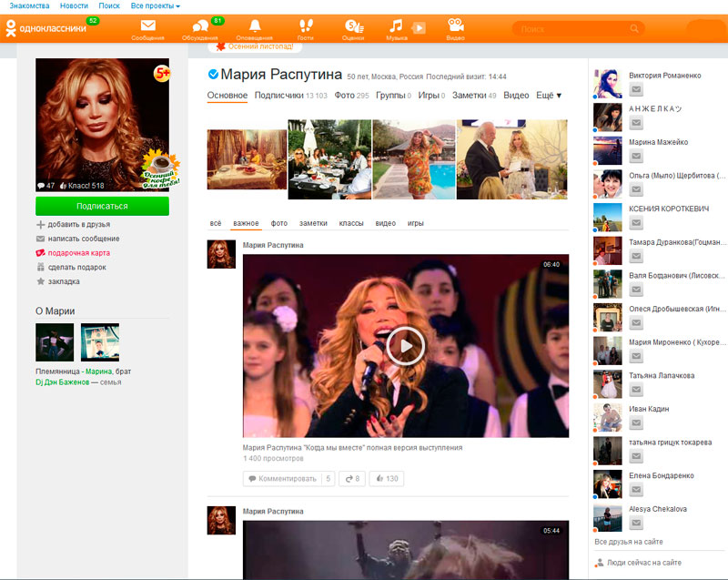Image resolution: width=728 pixels, height=580 pixels.
Task: Click закладка bookmark link
Action: [58, 281]
